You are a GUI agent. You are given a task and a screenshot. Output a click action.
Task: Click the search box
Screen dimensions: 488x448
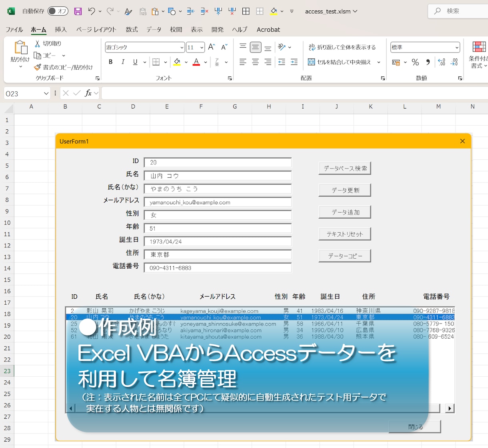[458, 11]
